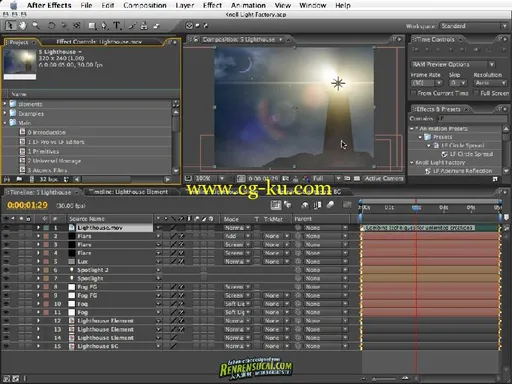Select the Type tool
Screen dimensions: 512x384
tap(117, 26)
